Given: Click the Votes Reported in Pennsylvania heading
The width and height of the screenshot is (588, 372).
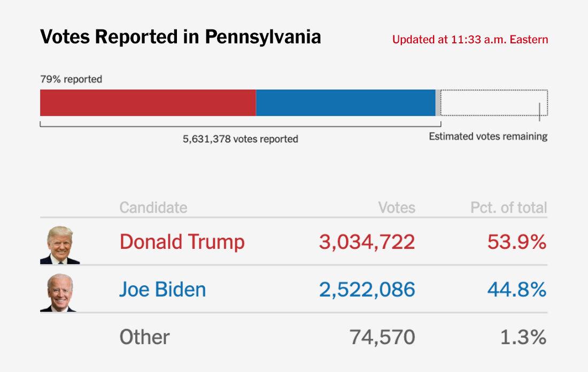Looking at the screenshot, I should pyautogui.click(x=181, y=37).
